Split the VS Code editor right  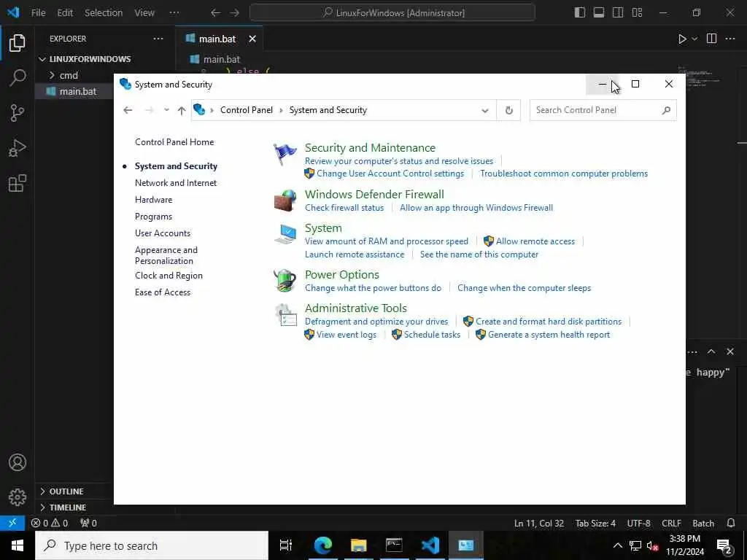coord(711,39)
